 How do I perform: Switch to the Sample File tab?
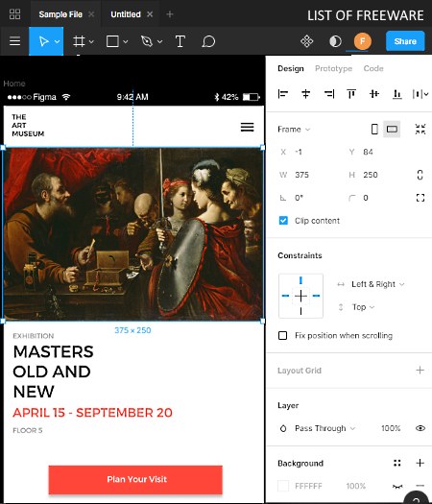click(60, 14)
